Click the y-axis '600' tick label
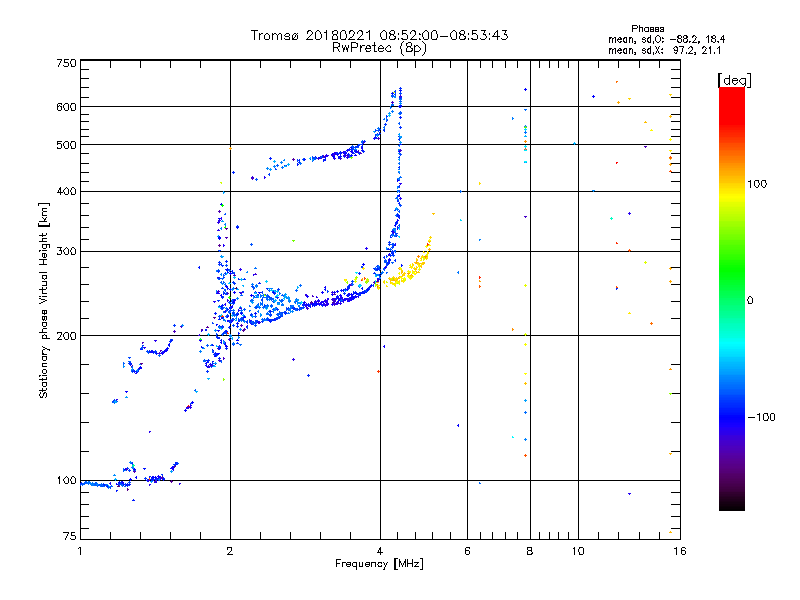 [66, 107]
